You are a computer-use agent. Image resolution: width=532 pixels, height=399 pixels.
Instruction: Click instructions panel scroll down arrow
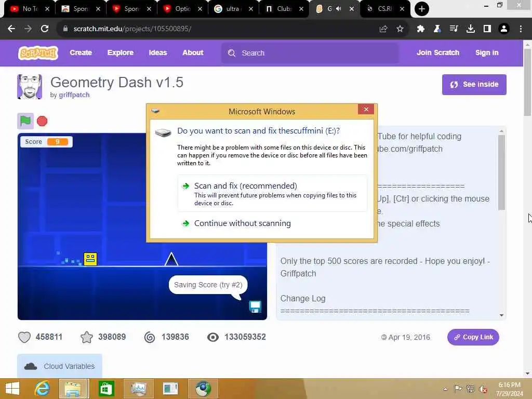501,315
